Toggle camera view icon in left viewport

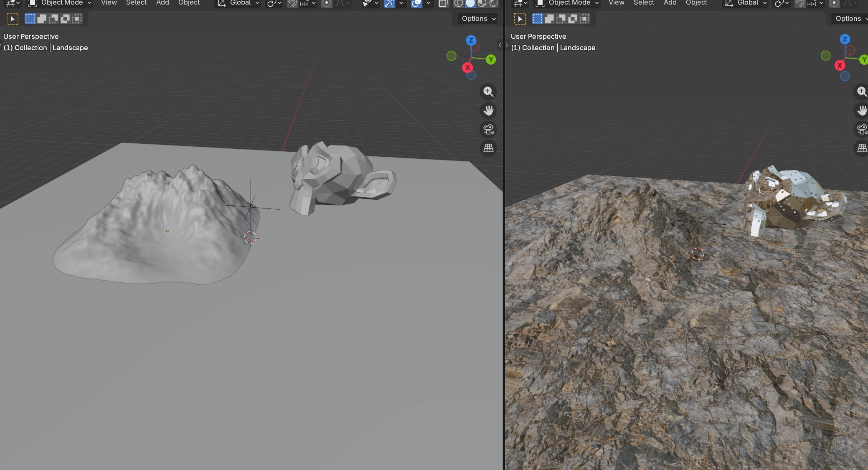[x=488, y=129]
